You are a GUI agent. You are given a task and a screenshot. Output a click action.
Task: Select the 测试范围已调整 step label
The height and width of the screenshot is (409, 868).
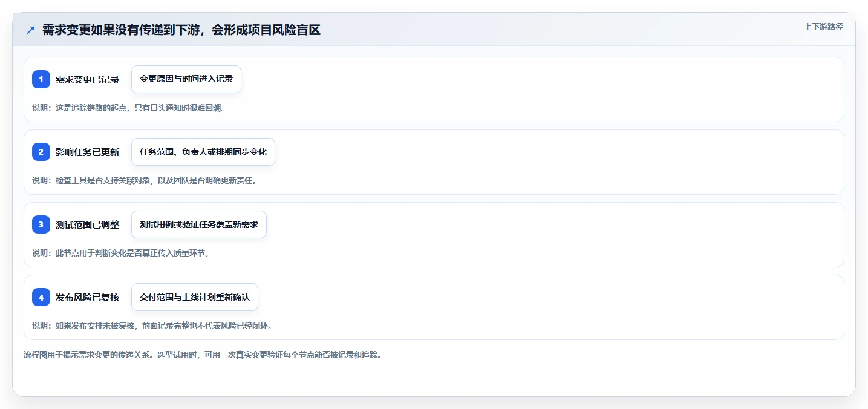[x=88, y=224]
